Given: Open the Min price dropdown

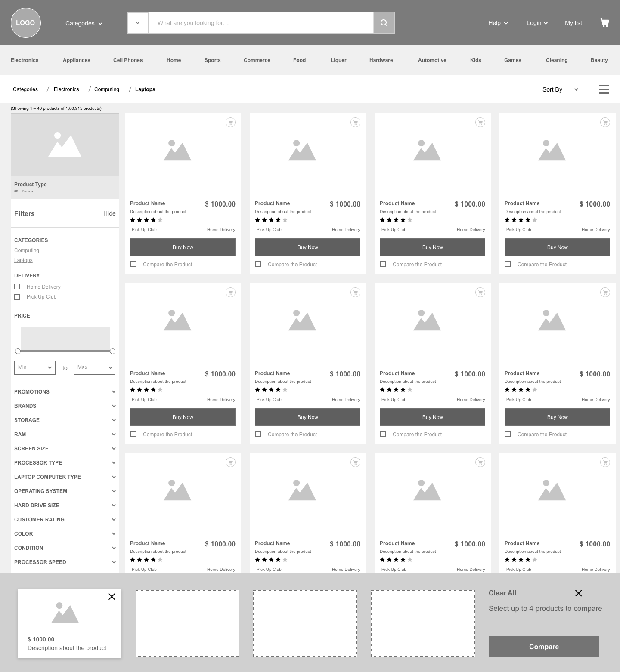Looking at the screenshot, I should (x=35, y=367).
